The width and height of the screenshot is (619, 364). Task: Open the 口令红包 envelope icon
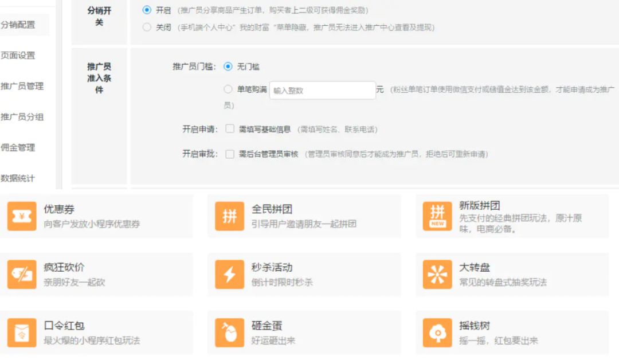click(x=22, y=333)
